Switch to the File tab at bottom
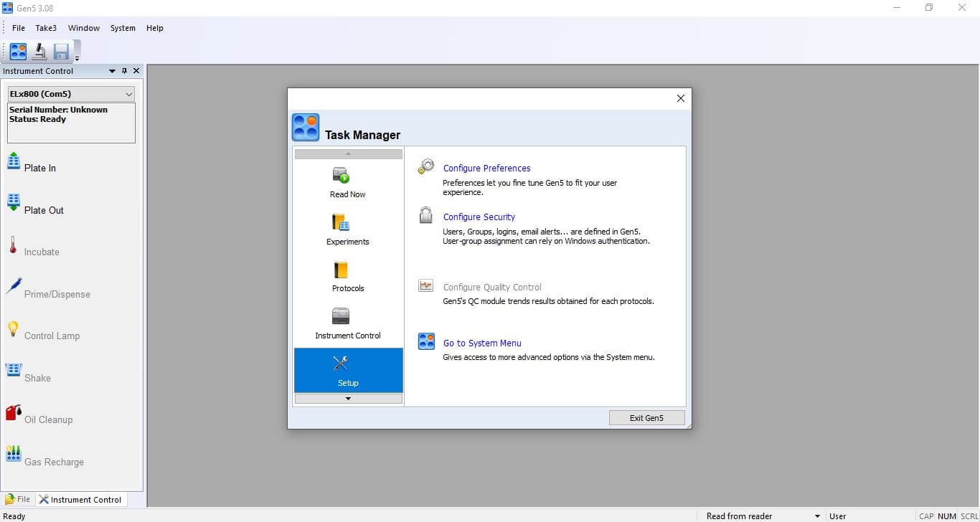This screenshot has height=522, width=980. point(18,499)
